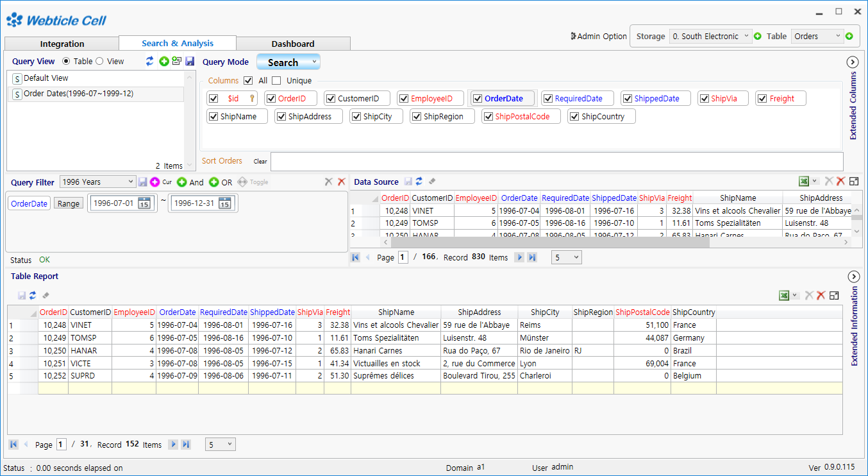The width and height of the screenshot is (868, 476).
Task: Go to next Data Source page
Action: (519, 257)
